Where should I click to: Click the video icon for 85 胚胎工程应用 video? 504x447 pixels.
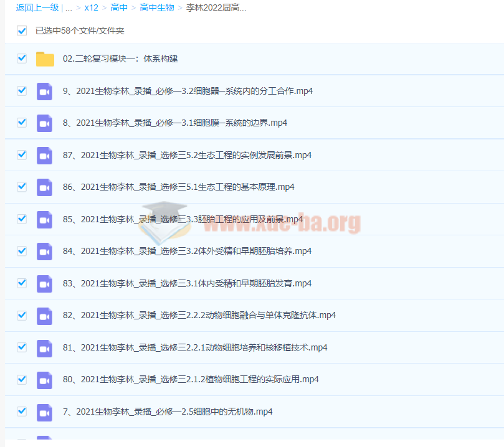[x=44, y=219]
